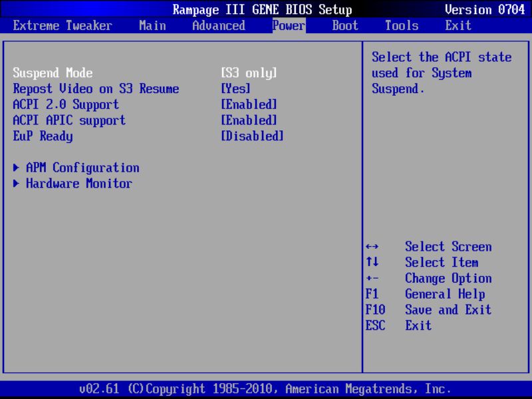Click the plus-minus key symbol
Screen dimensions: 532x399
(372, 279)
